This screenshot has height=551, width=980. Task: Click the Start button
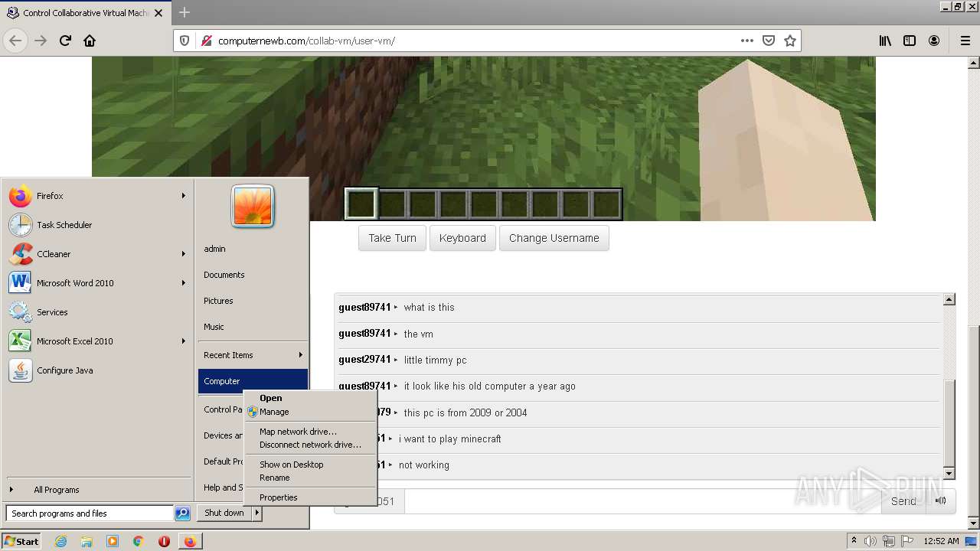click(x=21, y=541)
